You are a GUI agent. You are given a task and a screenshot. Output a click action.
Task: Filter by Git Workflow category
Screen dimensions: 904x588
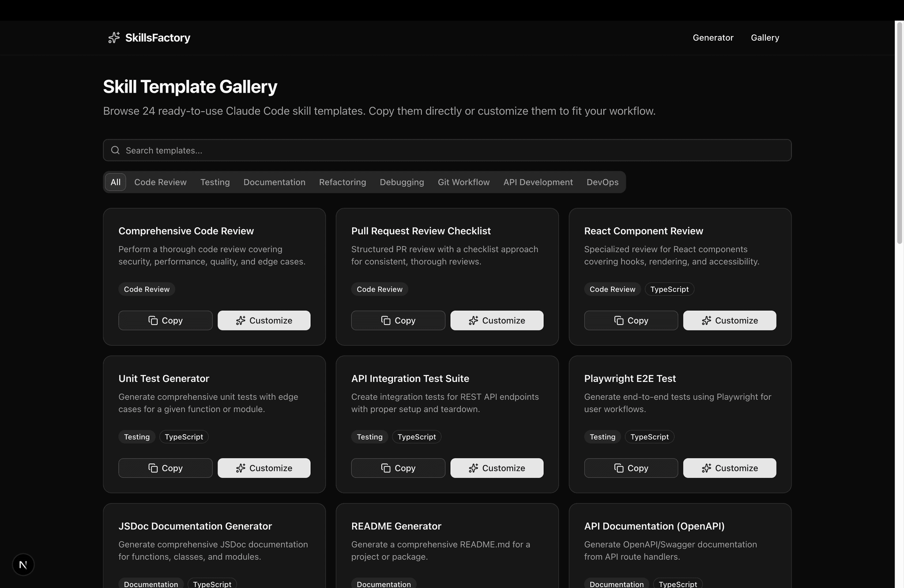click(463, 182)
